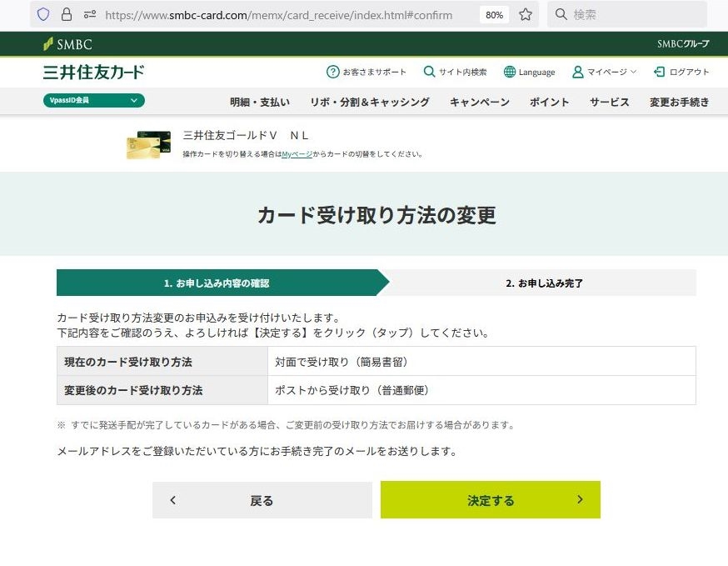The width and height of the screenshot is (728, 566).
Task: Expand the マイページ menu
Action: click(x=604, y=72)
